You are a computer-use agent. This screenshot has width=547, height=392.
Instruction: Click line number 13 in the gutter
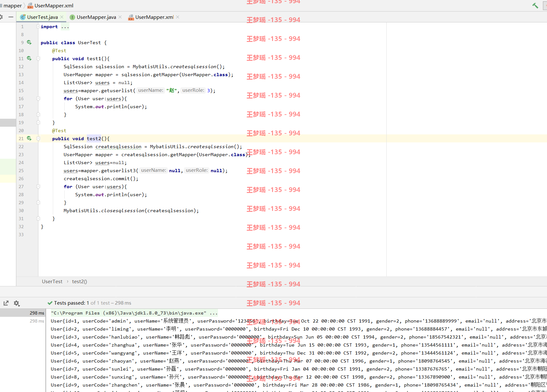coord(21,75)
